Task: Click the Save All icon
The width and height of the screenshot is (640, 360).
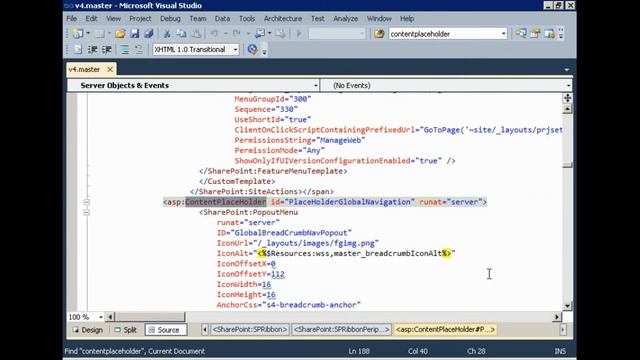Action: point(149,34)
